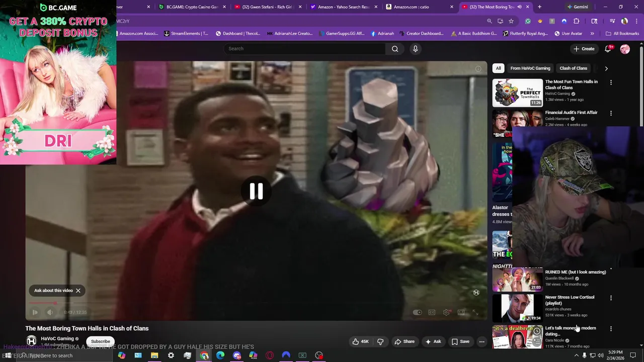Select the 'All' filter chip
Screen dimensions: 644x362
tap(498, 68)
